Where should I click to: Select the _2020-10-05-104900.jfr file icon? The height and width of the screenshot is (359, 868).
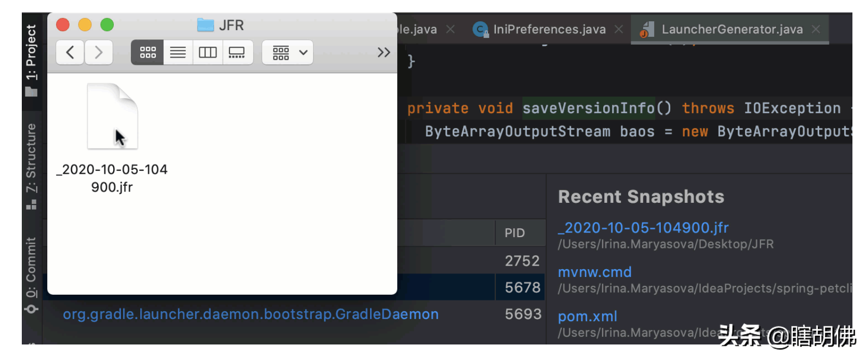click(112, 117)
